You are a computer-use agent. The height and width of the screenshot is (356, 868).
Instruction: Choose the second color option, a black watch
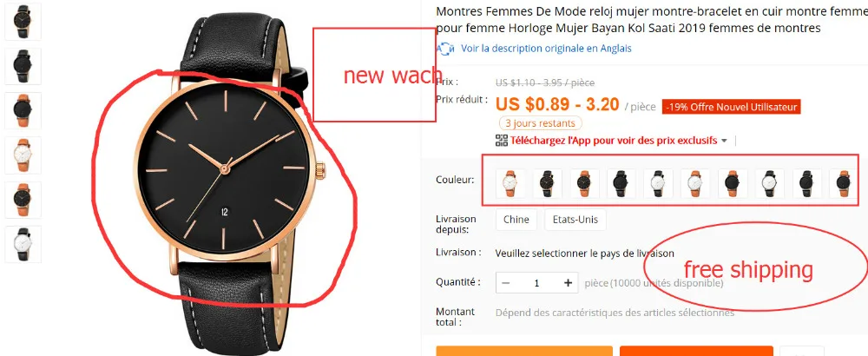[548, 183]
